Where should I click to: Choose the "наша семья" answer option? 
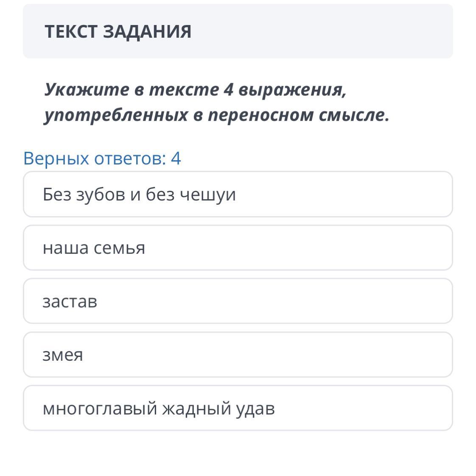click(x=238, y=248)
